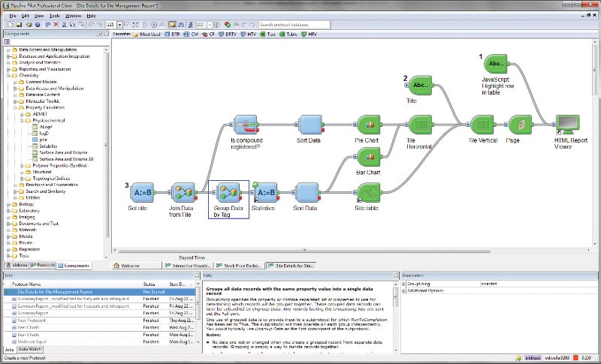The image size is (601, 364).
Task: Select the Tile Vertical component
Action: (482, 125)
